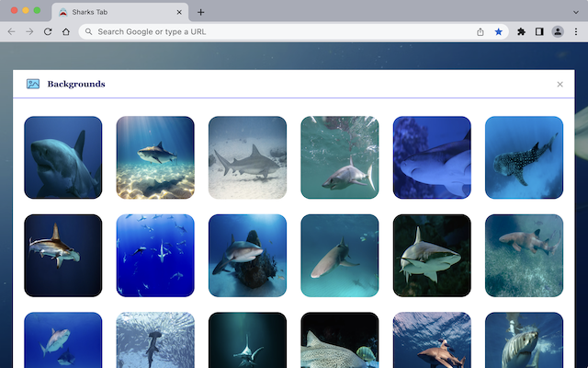
Task: Choose the open-mouthed great white background
Action: (x=525, y=340)
